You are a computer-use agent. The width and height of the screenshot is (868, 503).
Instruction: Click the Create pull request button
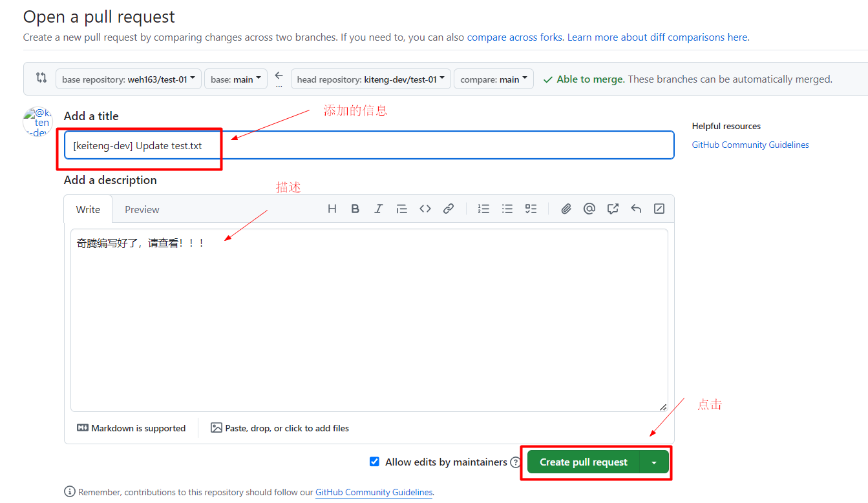584,462
